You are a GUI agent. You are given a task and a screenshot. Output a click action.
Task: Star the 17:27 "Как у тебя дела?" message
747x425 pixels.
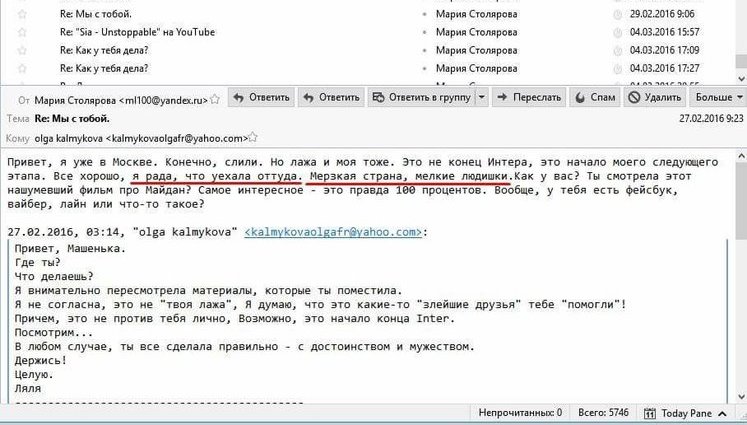[22, 69]
